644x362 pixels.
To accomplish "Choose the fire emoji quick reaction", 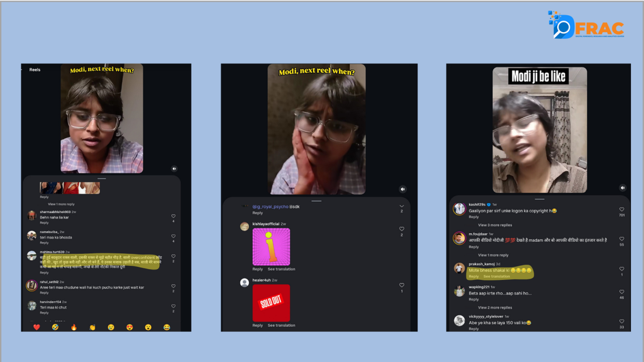I will point(74,327).
